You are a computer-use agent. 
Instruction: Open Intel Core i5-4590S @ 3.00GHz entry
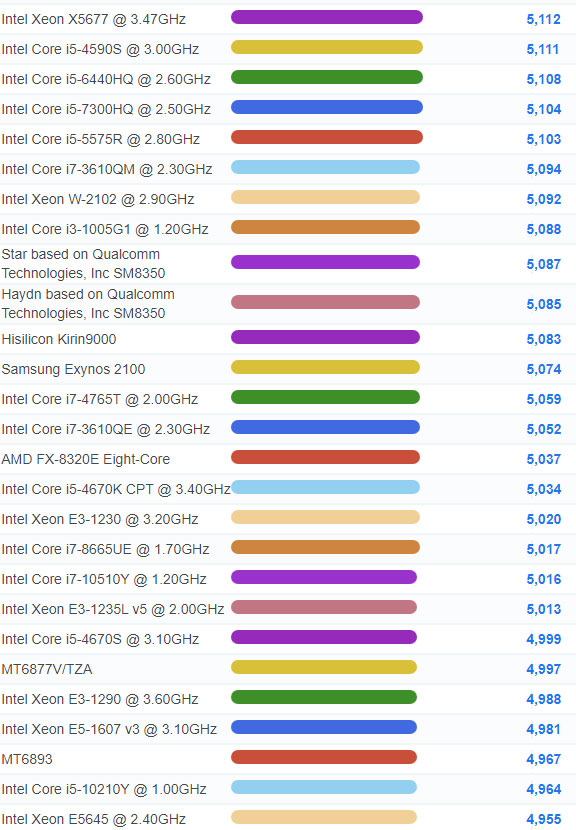pos(100,49)
